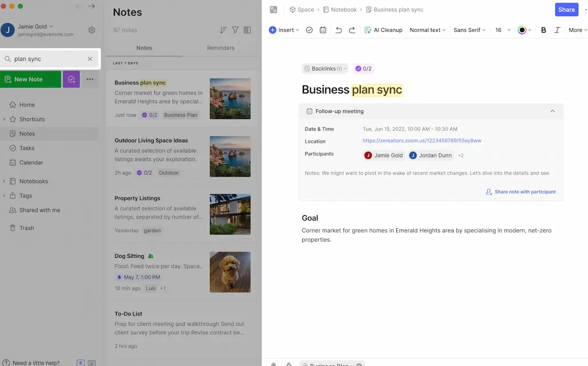The height and width of the screenshot is (366, 588).
Task: Navigate forward with right arrow
Action: pyautogui.click(x=92, y=6)
